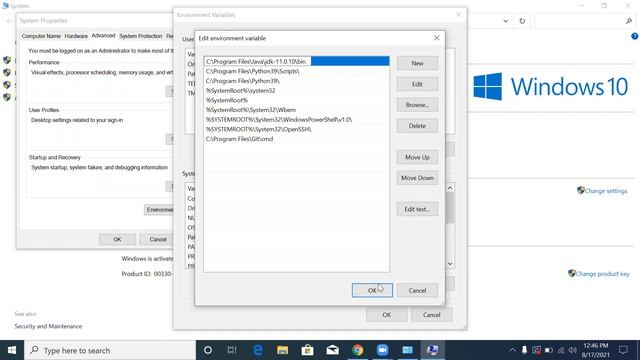Close the Edit environment variable dialog
The width and height of the screenshot is (640, 360).
(x=437, y=38)
